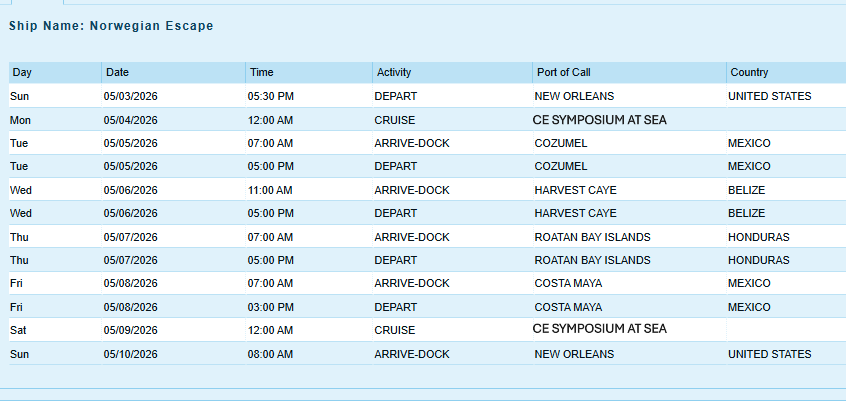Select COZUMEL in the arrive-dock row

(561, 143)
